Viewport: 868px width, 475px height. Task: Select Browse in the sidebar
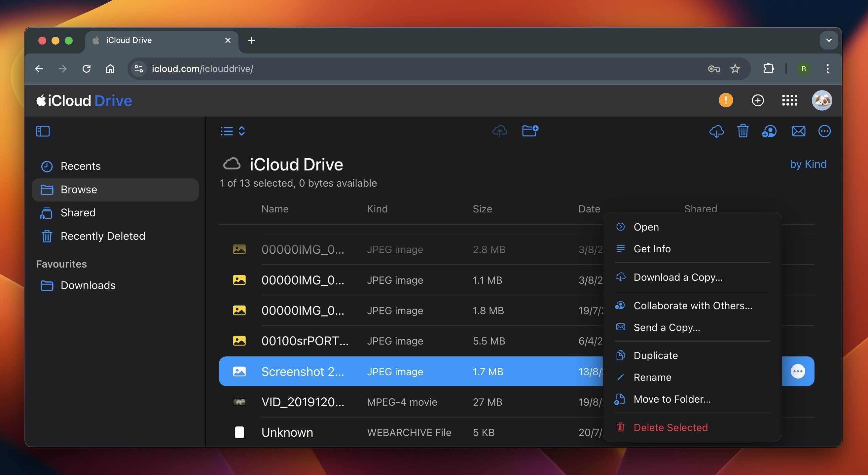tap(115, 190)
